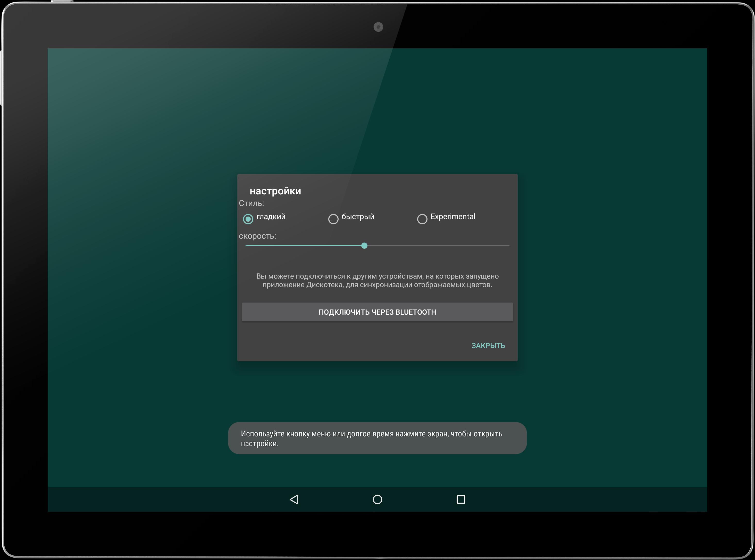The width and height of the screenshot is (755, 560).
Task: Click the Bluetooth sync description text
Action: [377, 280]
